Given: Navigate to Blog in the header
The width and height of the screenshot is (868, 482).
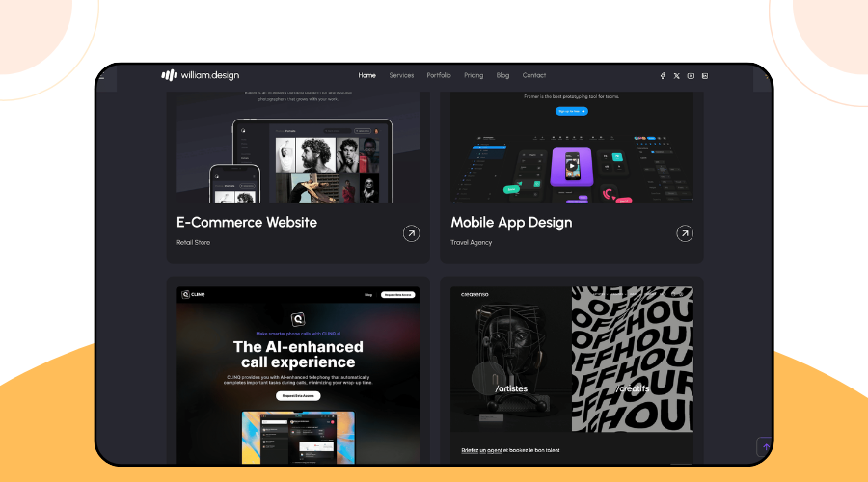Looking at the screenshot, I should click(502, 75).
